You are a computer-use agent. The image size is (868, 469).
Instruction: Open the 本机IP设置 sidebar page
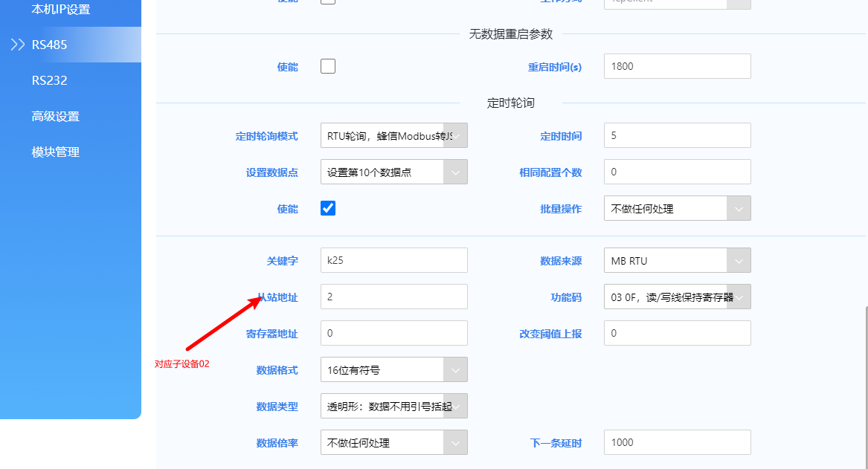point(61,10)
